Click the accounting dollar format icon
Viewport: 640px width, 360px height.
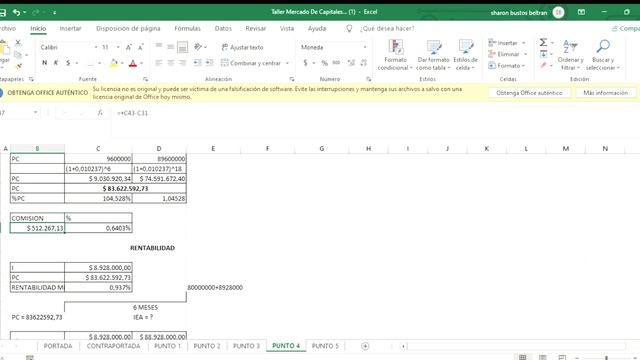click(305, 63)
